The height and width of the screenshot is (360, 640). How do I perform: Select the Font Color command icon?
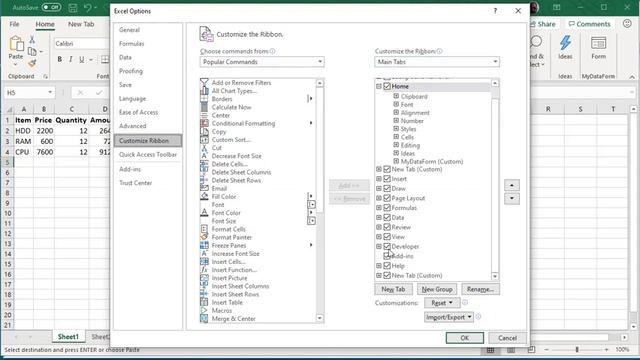point(204,213)
